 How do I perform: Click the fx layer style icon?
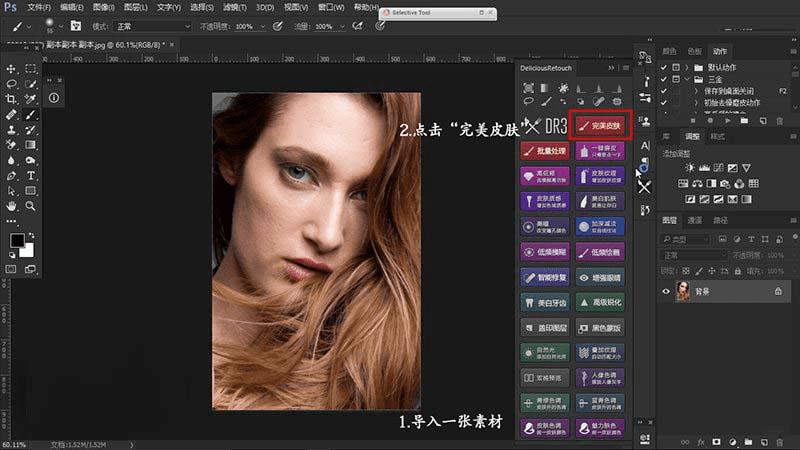(701, 441)
